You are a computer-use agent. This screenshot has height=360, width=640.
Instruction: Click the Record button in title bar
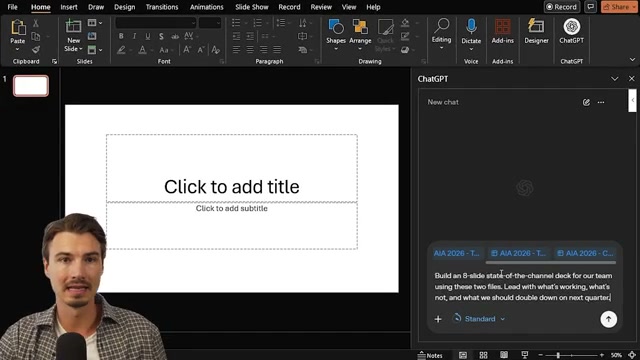tap(562, 7)
